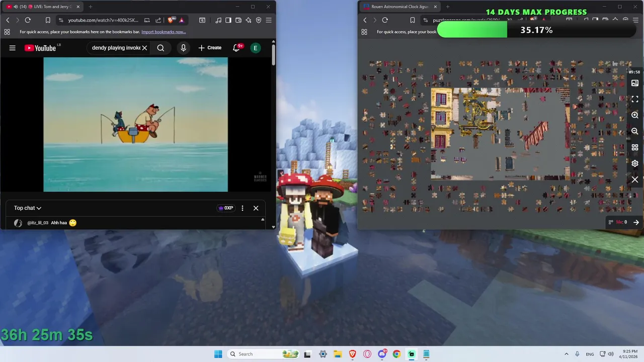The width and height of the screenshot is (644, 362).
Task: Open the apps grid in YouTube window bookmarks bar
Action: [7, 32]
